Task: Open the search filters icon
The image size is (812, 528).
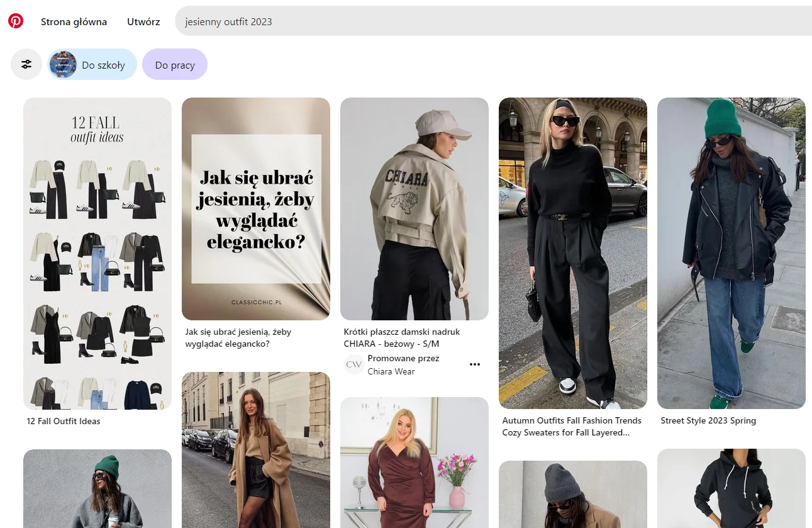Action: coord(26,64)
